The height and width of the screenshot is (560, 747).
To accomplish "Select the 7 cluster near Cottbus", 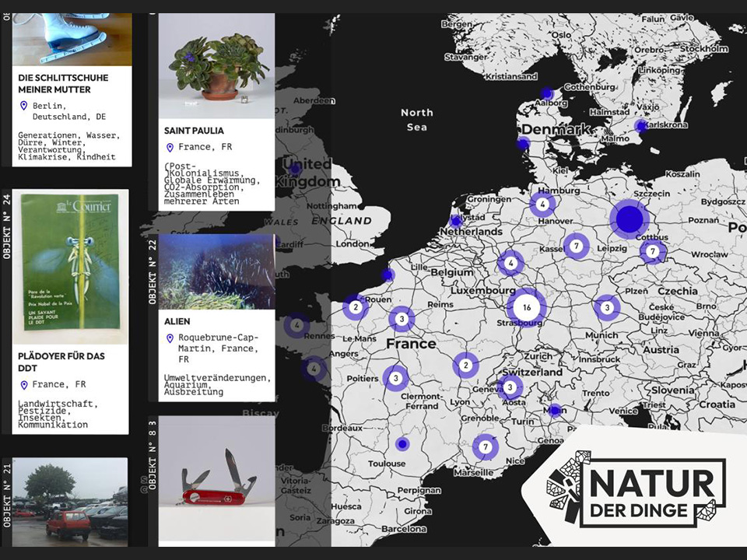I will [x=653, y=251].
